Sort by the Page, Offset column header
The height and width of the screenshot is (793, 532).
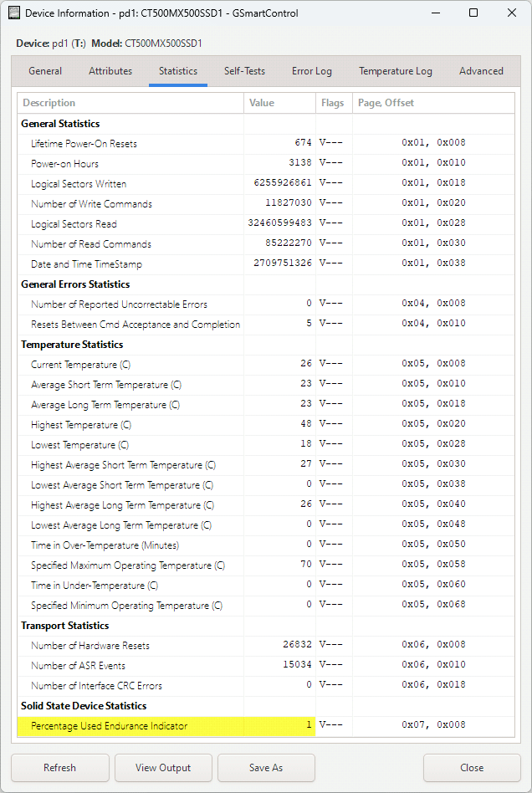pyautogui.click(x=433, y=103)
